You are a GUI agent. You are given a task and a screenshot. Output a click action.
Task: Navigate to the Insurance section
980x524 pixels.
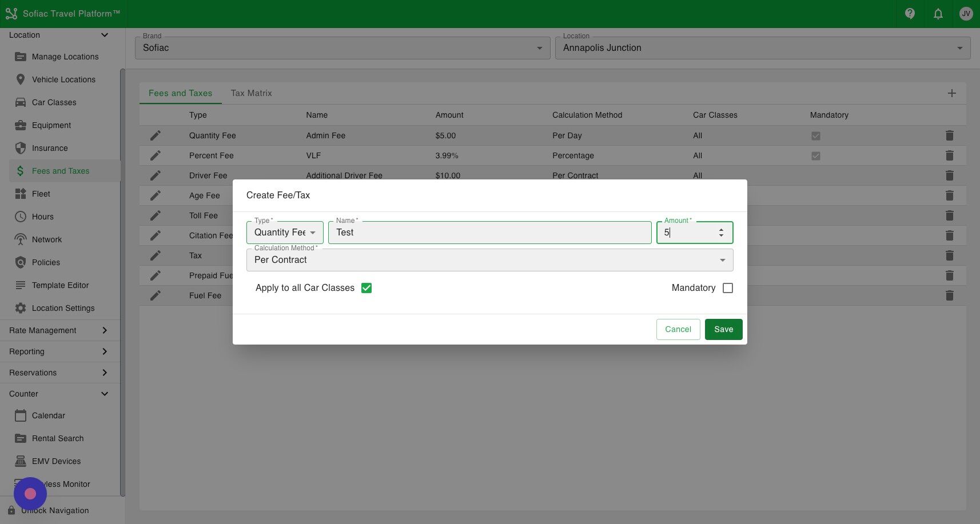coord(50,148)
